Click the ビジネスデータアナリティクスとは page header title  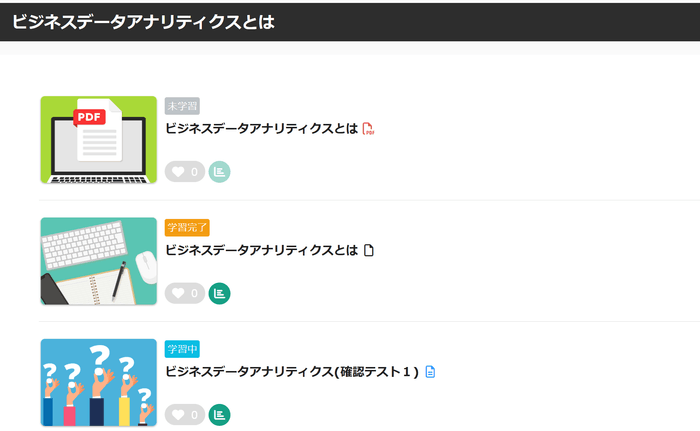[143, 21]
